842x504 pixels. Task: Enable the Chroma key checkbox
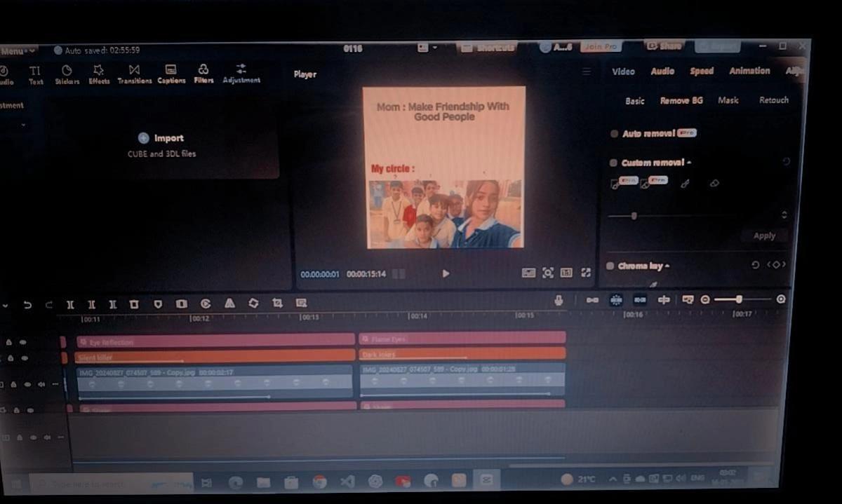610,266
